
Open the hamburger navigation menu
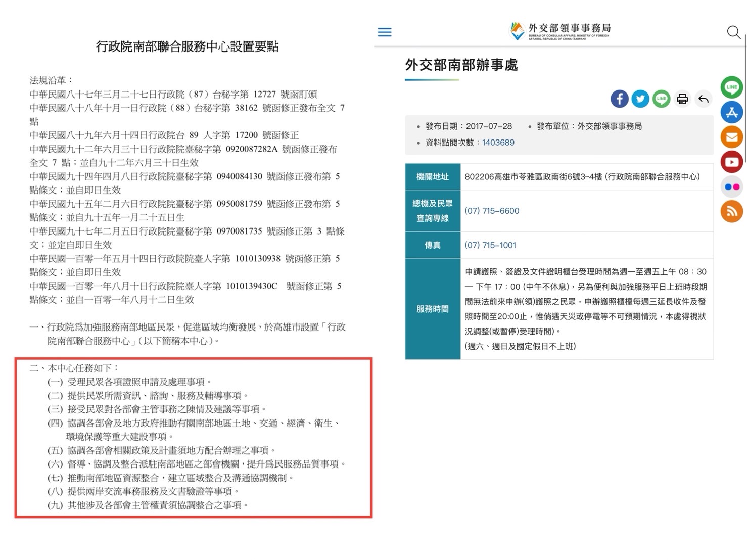(385, 32)
